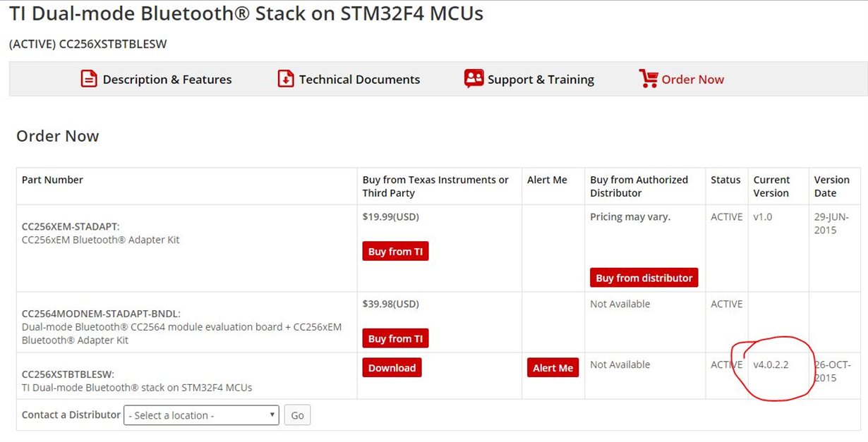The width and height of the screenshot is (868, 442).
Task: Click the circled v4.0.2.2 version text
Action: (x=771, y=365)
